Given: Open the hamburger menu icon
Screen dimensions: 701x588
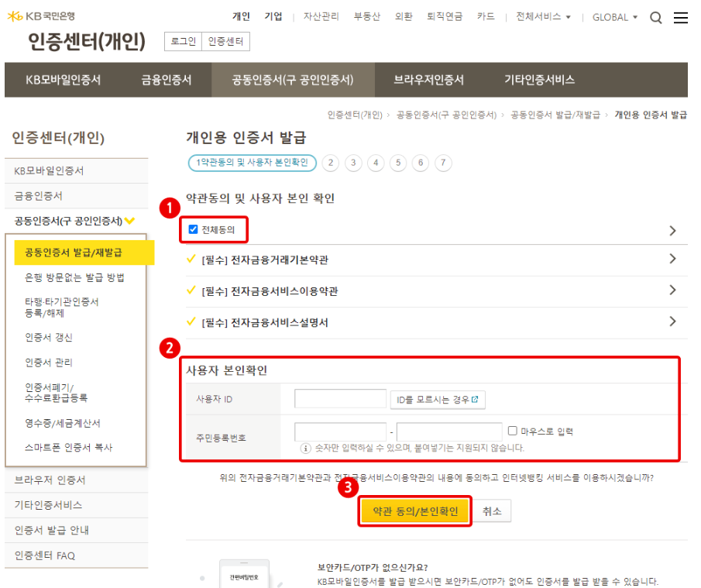Looking at the screenshot, I should 681,18.
